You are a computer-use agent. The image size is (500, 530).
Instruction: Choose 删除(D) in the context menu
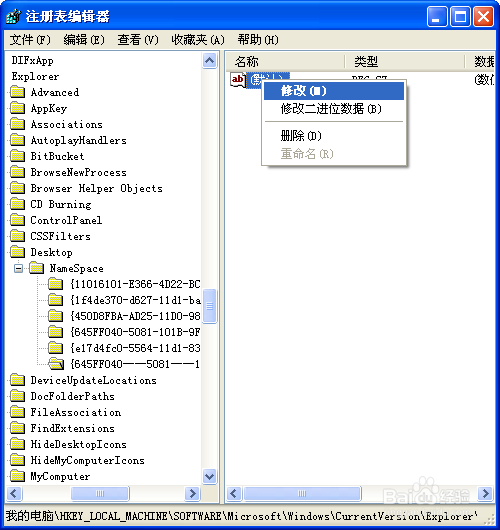334,136
